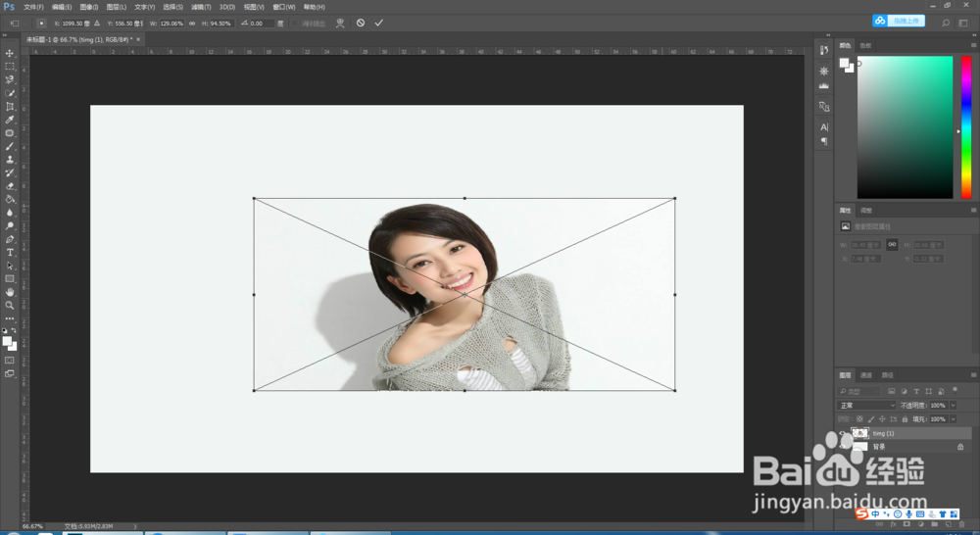Cancel the transform with the circle-slash icon
The width and height of the screenshot is (980, 535).
tap(361, 23)
